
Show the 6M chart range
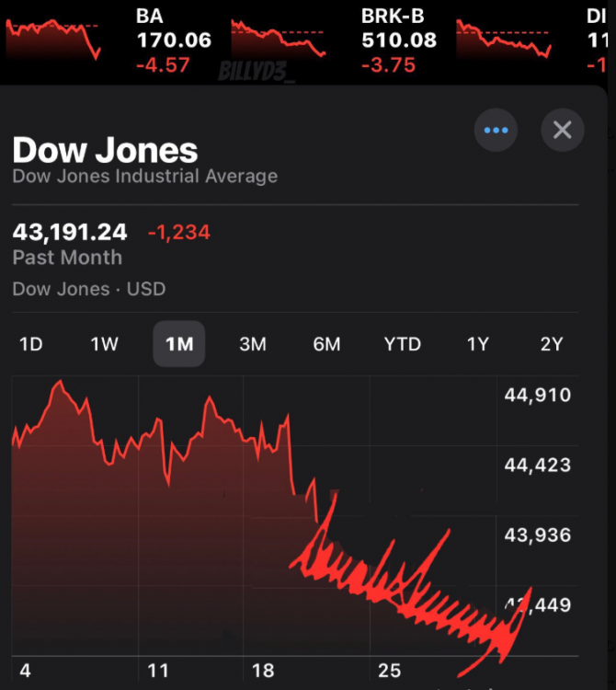coord(326,344)
